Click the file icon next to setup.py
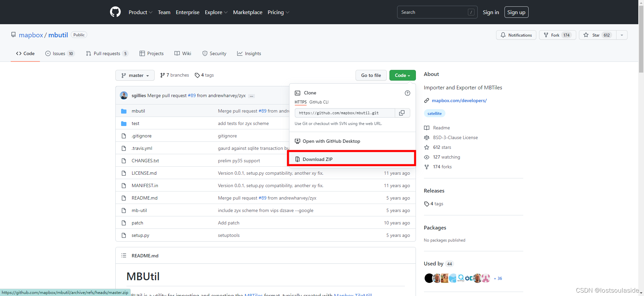644x296 pixels. (x=124, y=235)
